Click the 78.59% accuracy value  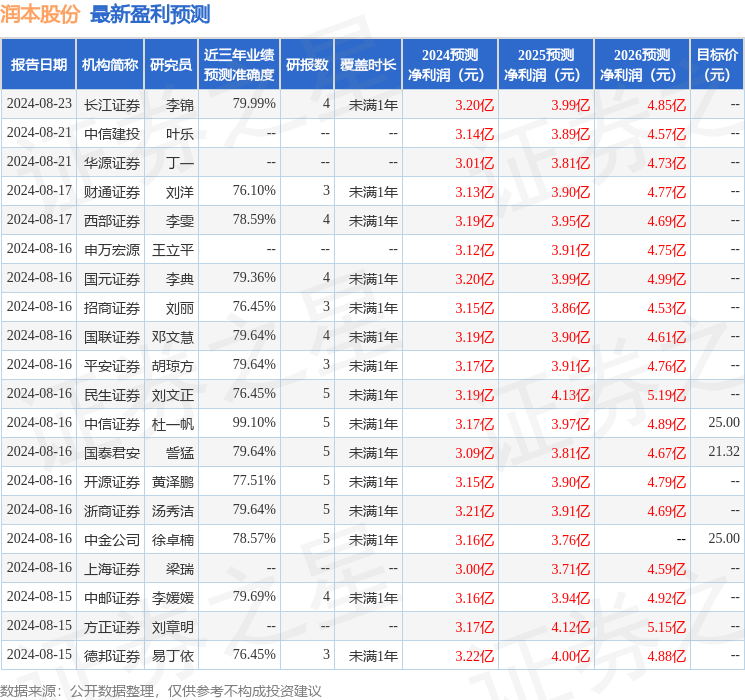point(254,220)
